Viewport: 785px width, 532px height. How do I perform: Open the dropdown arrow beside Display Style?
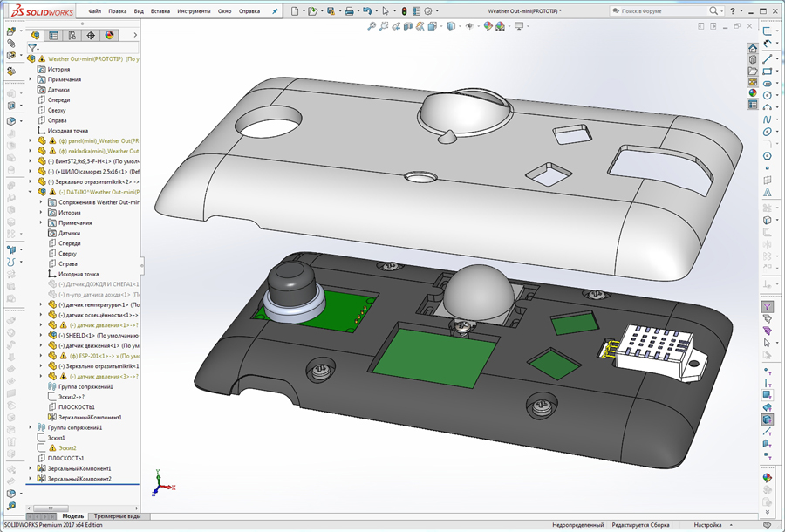pyautogui.click(x=460, y=25)
